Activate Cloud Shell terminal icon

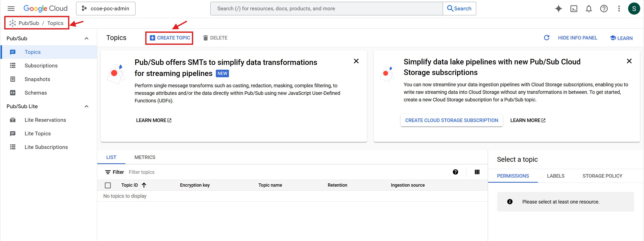(x=573, y=9)
